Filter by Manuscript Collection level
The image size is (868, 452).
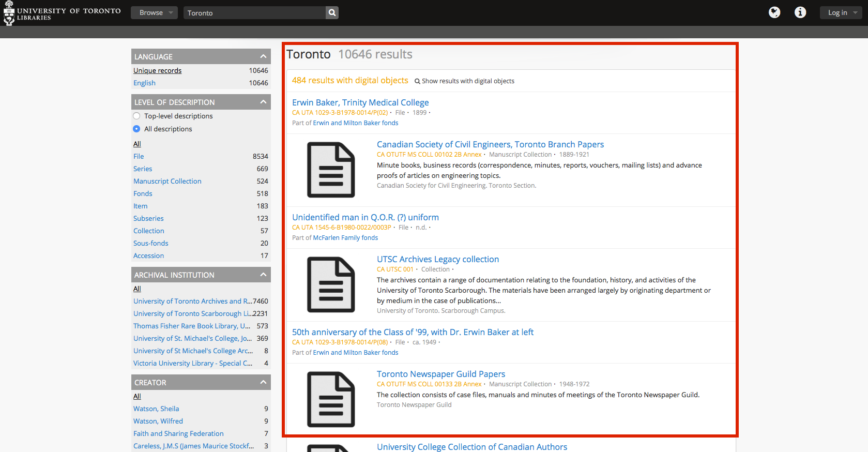167,181
